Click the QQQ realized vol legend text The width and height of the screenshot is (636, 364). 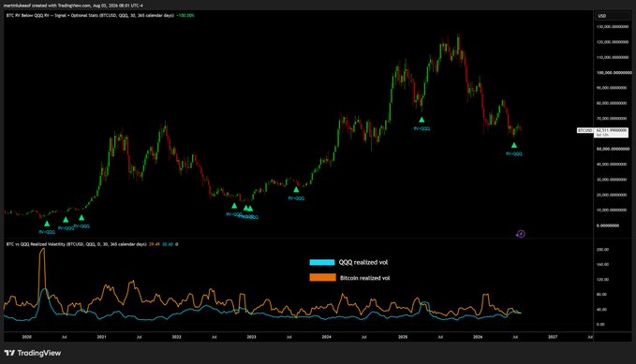pos(363,262)
